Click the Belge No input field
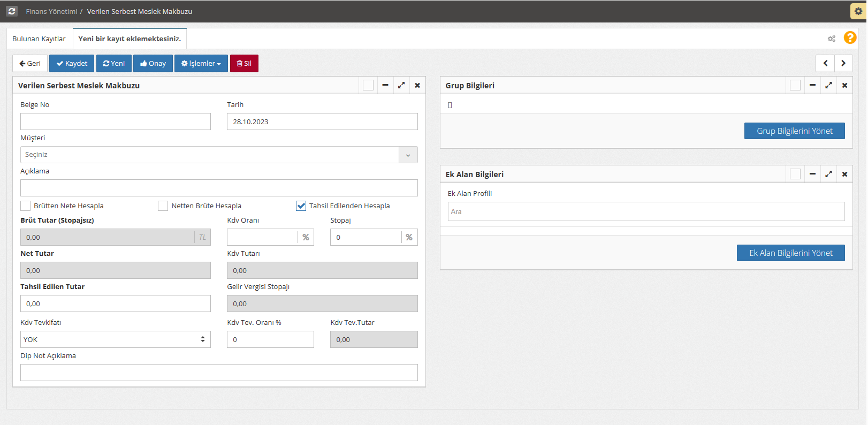The image size is (868, 425). click(115, 122)
